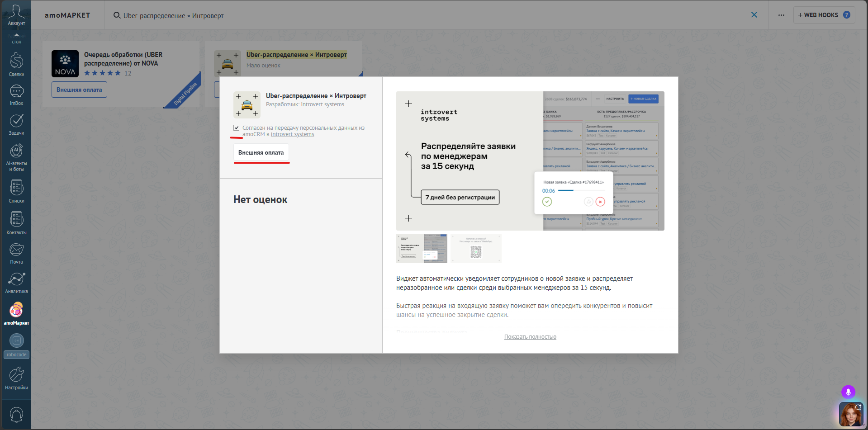Open Очередь обработки NOVA card title
The width and height of the screenshot is (868, 430).
(123, 59)
